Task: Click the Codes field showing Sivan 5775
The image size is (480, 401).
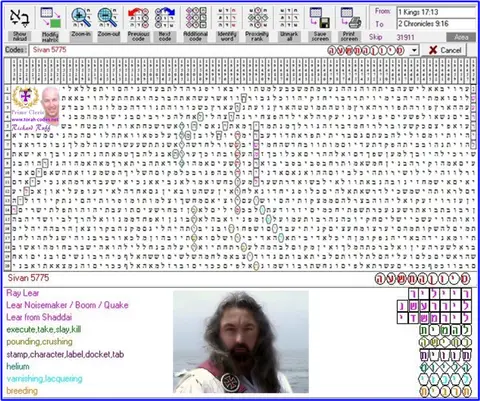Action: [x=219, y=50]
